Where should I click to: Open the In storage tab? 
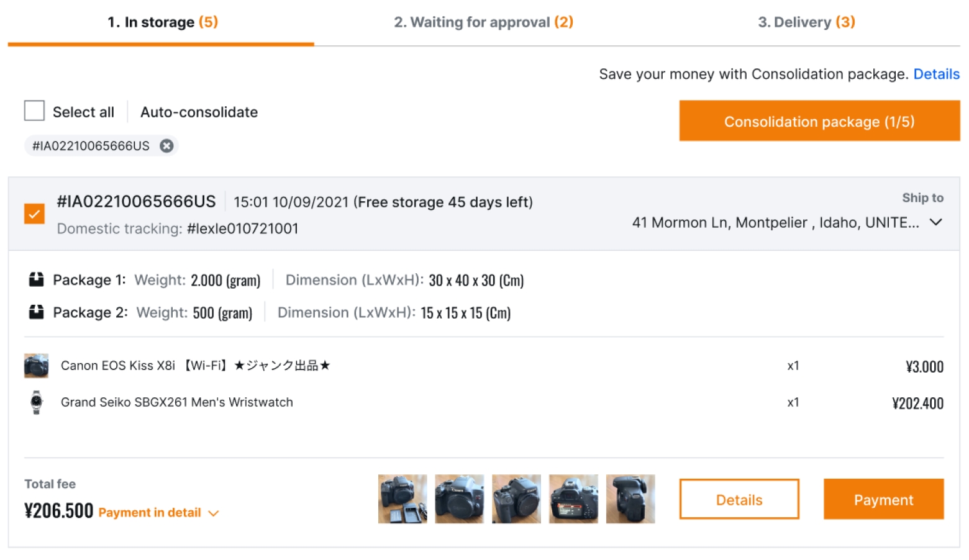pos(162,22)
